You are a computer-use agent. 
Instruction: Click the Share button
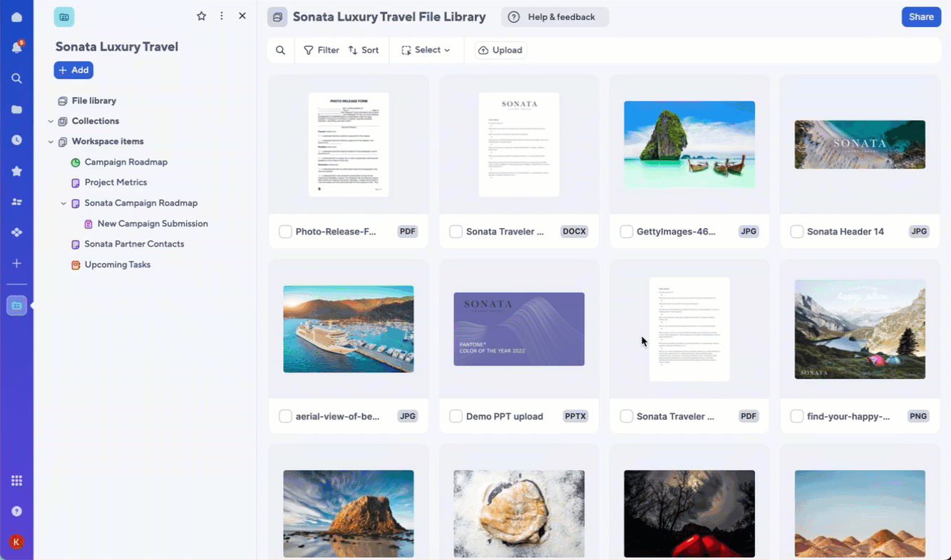(x=921, y=17)
